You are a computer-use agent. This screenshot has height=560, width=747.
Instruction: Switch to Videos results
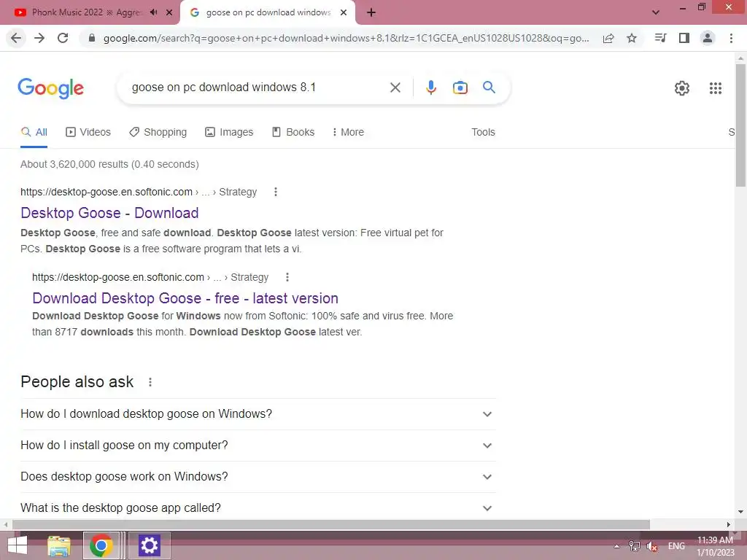88,133
